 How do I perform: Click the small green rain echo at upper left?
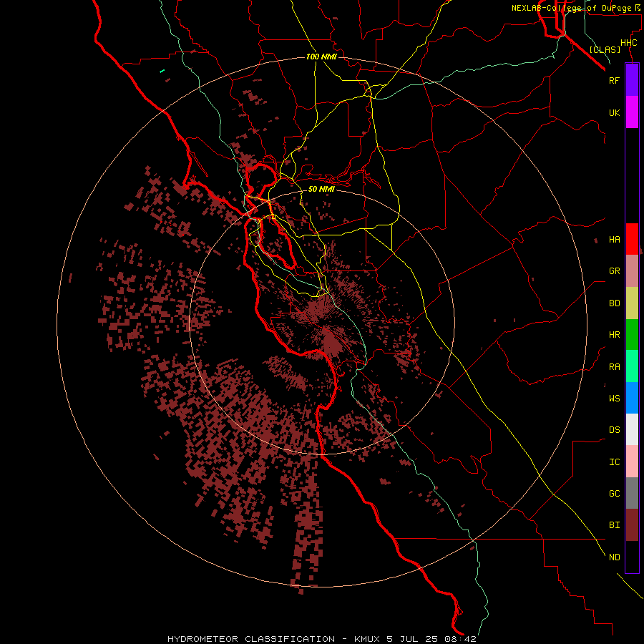pos(162,71)
